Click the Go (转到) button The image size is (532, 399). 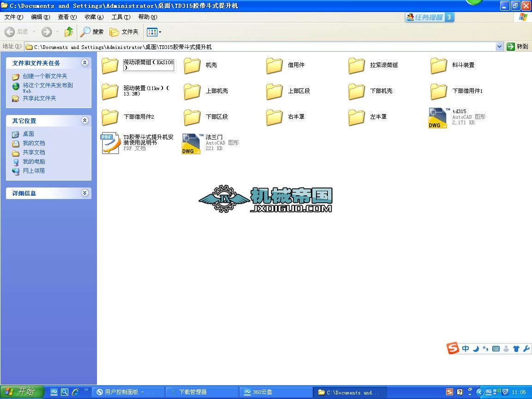point(517,47)
